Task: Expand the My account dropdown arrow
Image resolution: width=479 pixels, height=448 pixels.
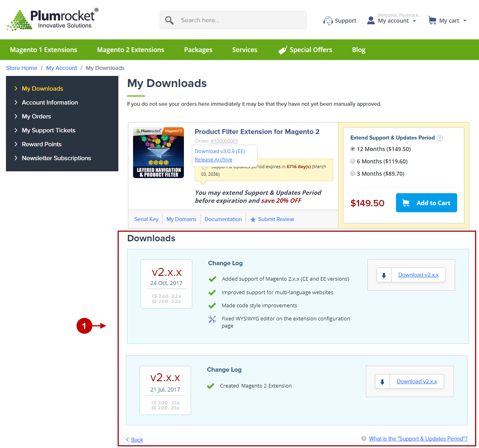Action: [415, 21]
